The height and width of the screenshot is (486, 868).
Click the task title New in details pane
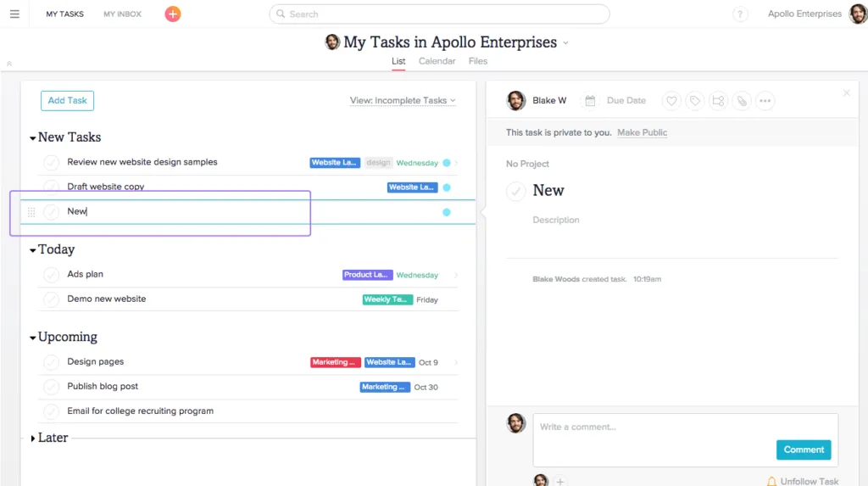point(548,191)
